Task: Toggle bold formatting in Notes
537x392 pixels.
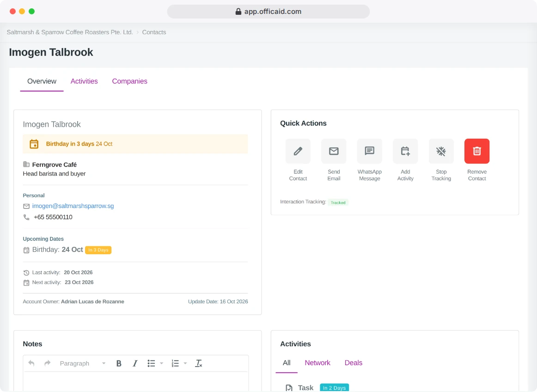Action: pyautogui.click(x=119, y=363)
